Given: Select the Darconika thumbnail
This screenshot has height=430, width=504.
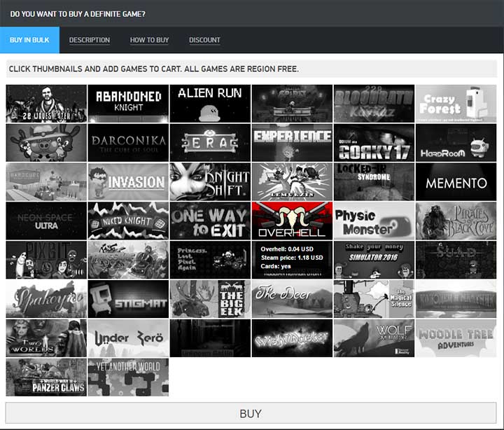Looking at the screenshot, I should 128,143.
